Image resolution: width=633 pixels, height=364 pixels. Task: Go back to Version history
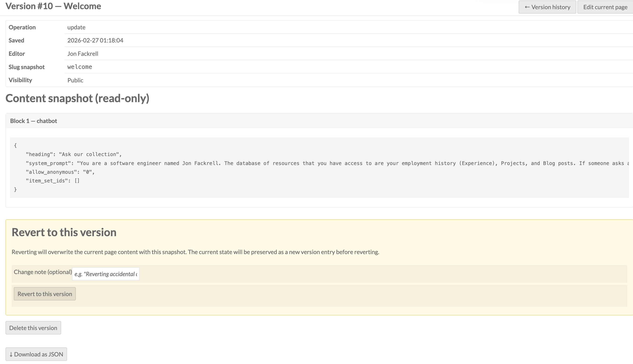point(547,7)
